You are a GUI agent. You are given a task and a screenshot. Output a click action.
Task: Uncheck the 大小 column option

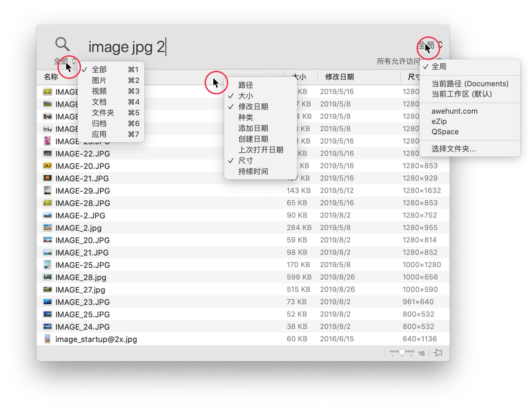(x=245, y=96)
